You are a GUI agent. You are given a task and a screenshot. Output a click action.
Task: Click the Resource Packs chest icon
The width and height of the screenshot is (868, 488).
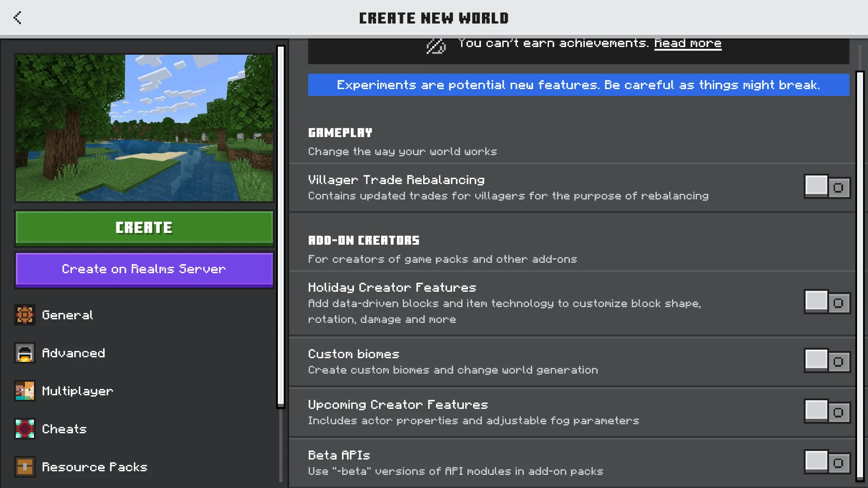point(25,467)
